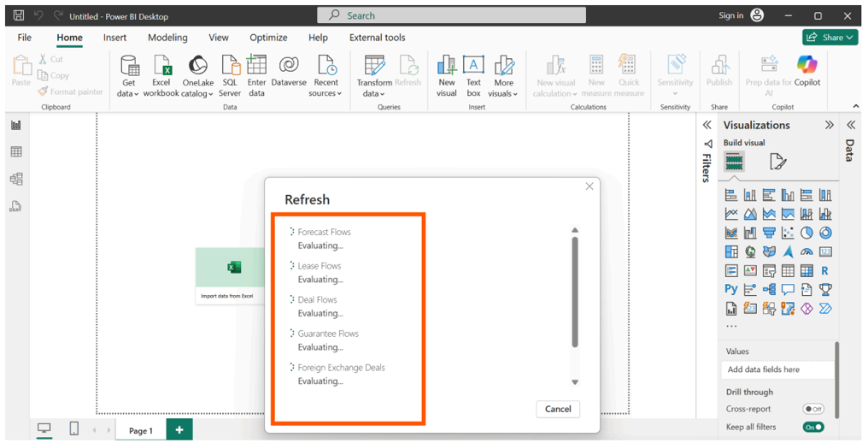The height and width of the screenshot is (443, 868).
Task: Toggle the Keep all filters switch
Action: pos(813,427)
